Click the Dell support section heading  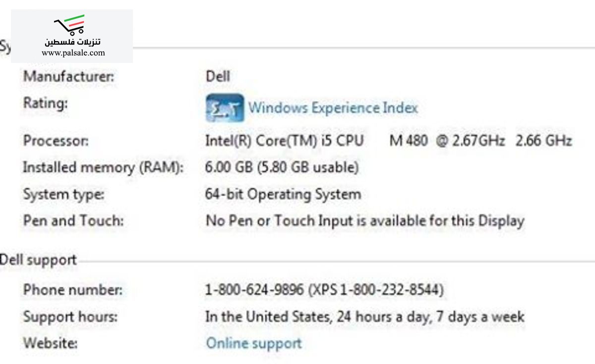38,260
